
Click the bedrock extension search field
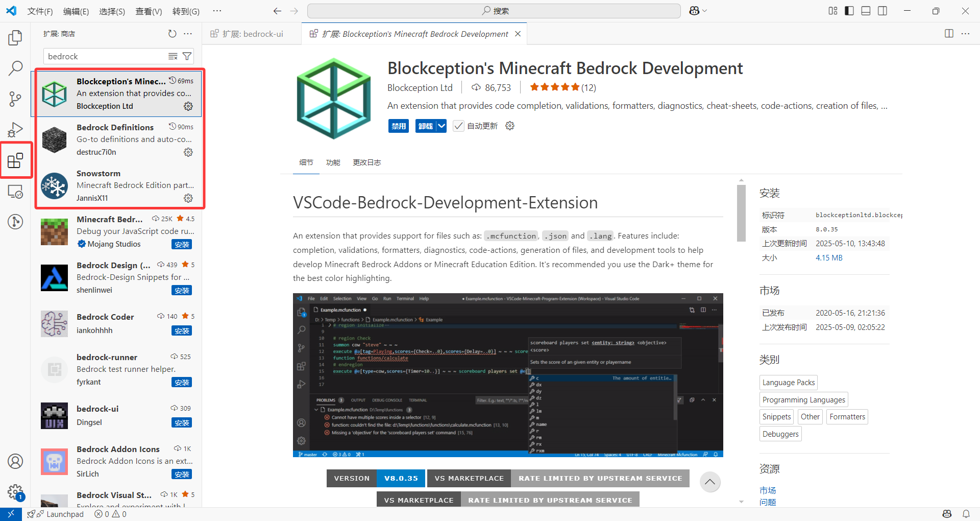point(106,56)
